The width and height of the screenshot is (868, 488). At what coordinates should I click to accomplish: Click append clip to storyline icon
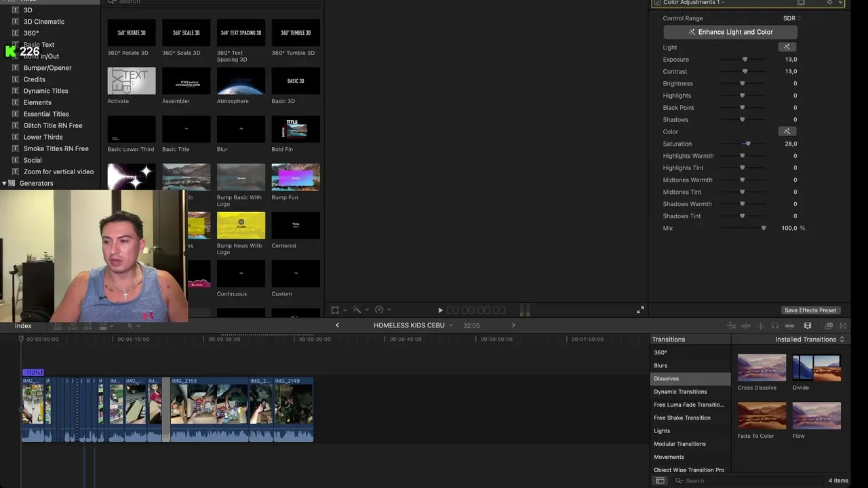click(x=87, y=326)
